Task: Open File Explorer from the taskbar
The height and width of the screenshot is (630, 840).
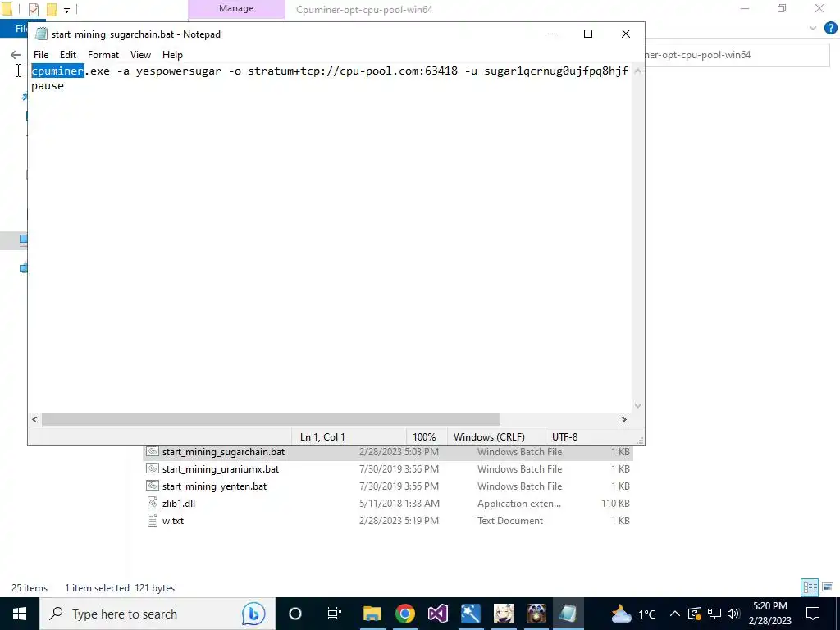Action: (372, 614)
